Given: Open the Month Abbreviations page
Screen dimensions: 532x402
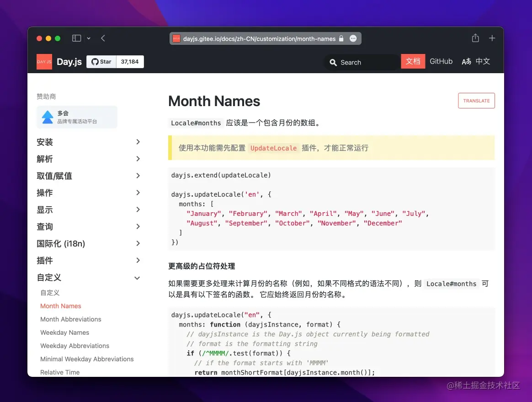Looking at the screenshot, I should [x=71, y=319].
